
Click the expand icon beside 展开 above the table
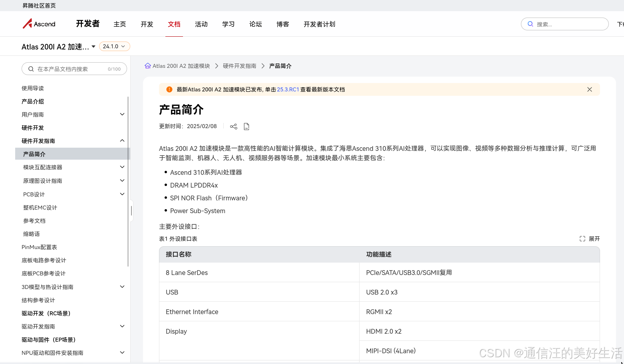tap(582, 238)
